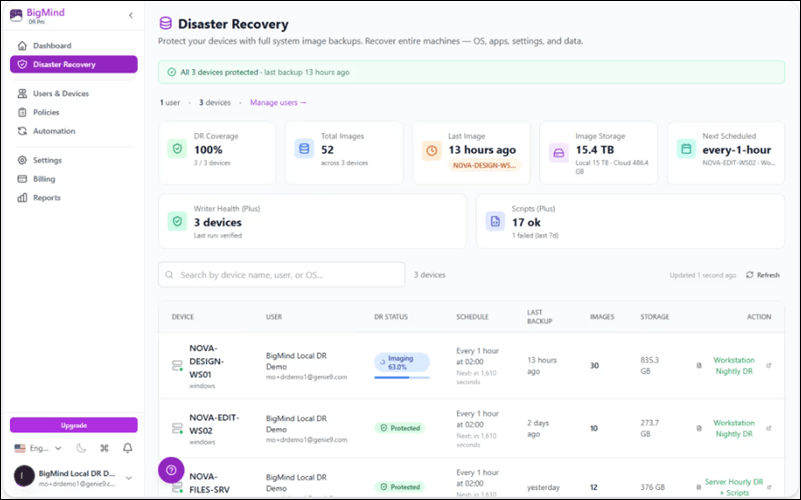Click the Users & Devices people icon

pyautogui.click(x=22, y=93)
